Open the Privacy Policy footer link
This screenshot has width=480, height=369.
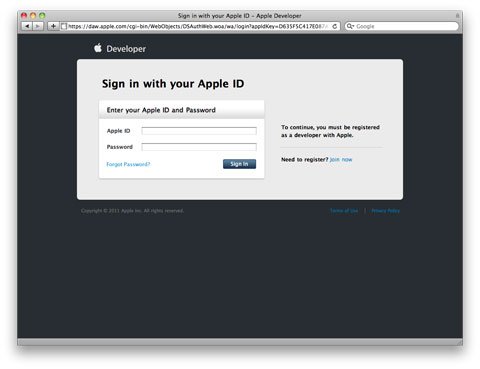386,211
